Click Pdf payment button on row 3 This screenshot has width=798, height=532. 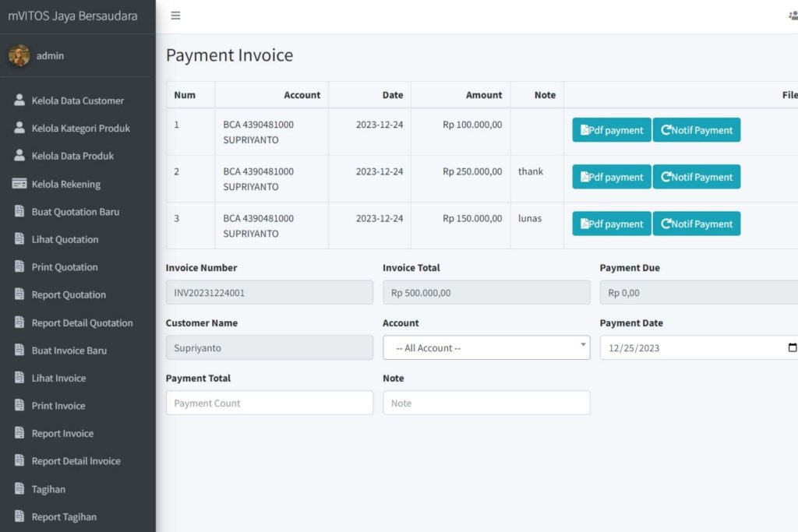[x=611, y=224]
